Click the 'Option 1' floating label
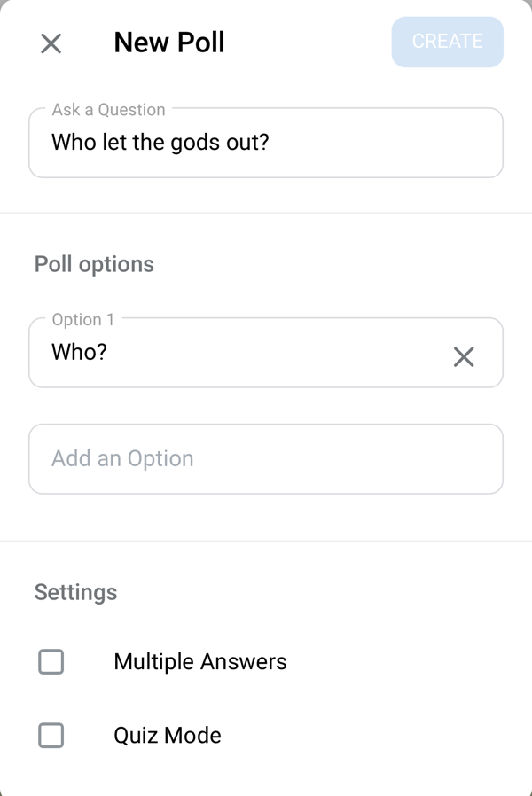532x796 pixels. 82,320
